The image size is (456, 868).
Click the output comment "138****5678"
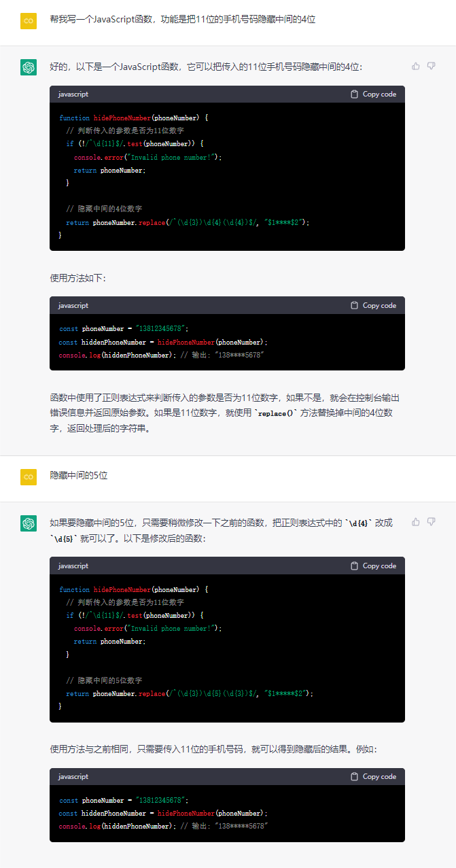(223, 355)
